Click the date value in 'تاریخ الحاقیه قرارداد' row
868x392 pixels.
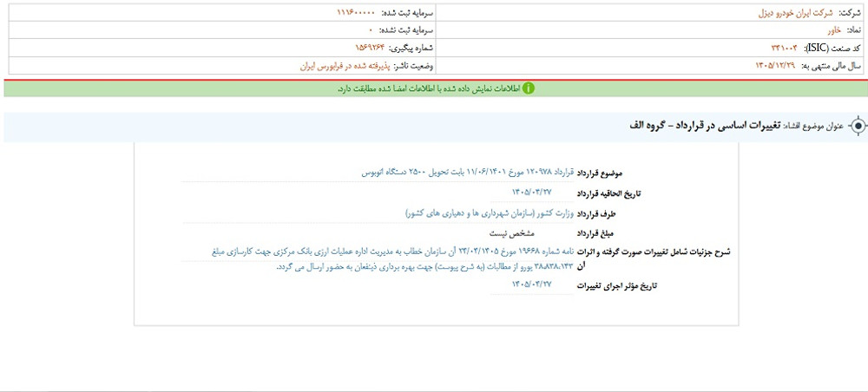point(532,192)
